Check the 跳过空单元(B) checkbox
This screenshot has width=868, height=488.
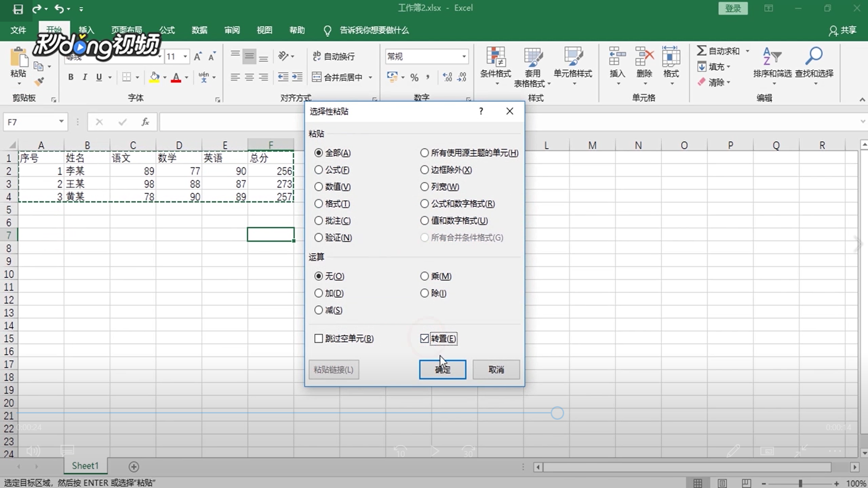coord(319,338)
